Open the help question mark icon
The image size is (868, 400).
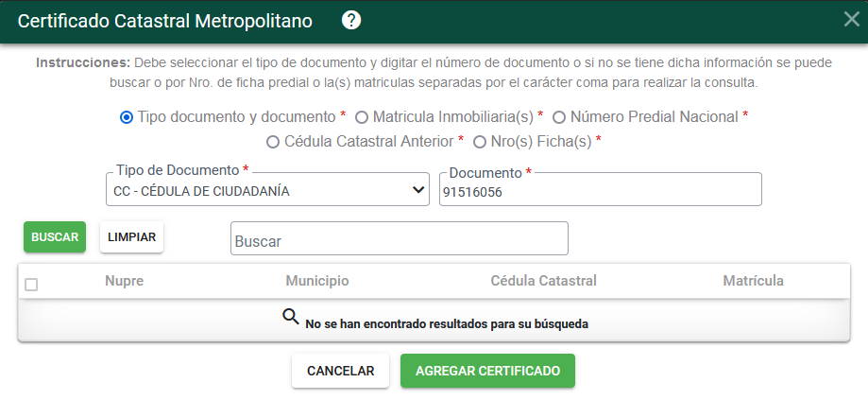pos(351,21)
